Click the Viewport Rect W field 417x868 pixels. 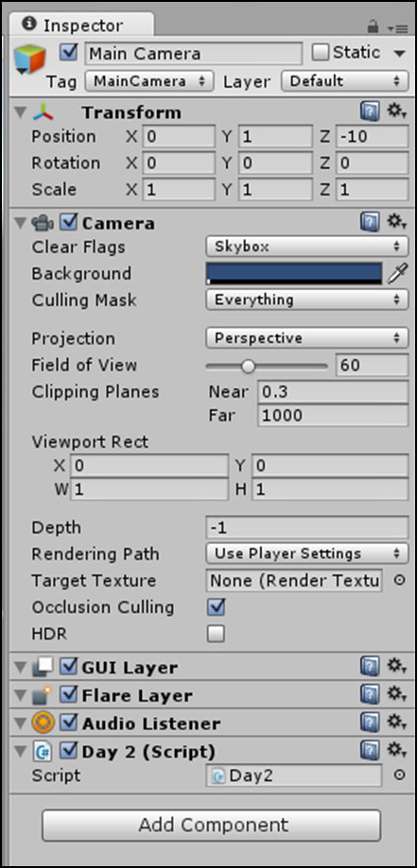click(x=149, y=489)
